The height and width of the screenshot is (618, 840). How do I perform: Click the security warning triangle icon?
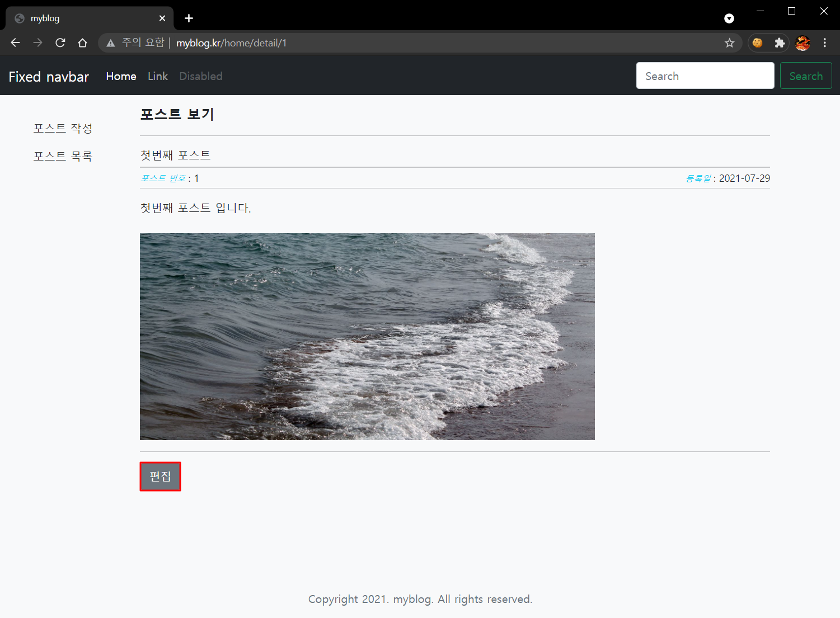(111, 43)
